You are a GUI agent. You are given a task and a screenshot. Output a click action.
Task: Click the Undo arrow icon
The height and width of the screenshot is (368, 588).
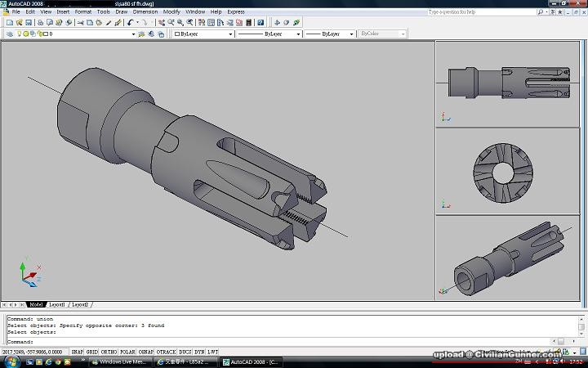click(130, 23)
